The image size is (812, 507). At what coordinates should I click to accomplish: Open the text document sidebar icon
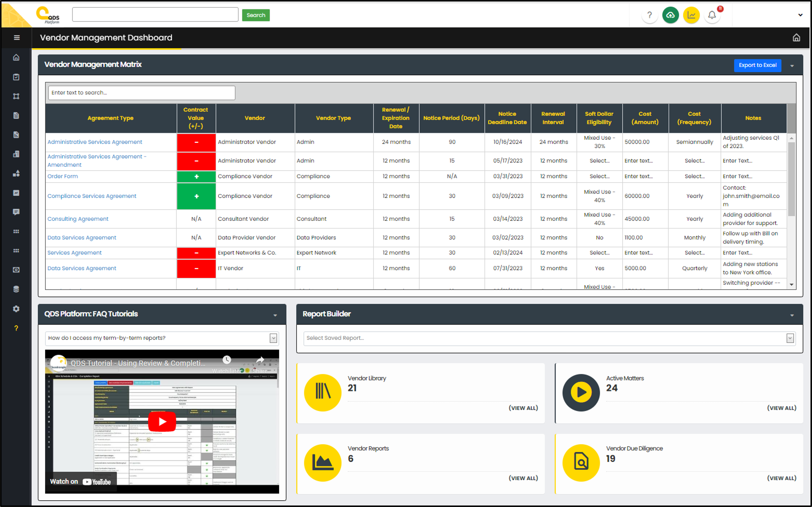(x=16, y=115)
